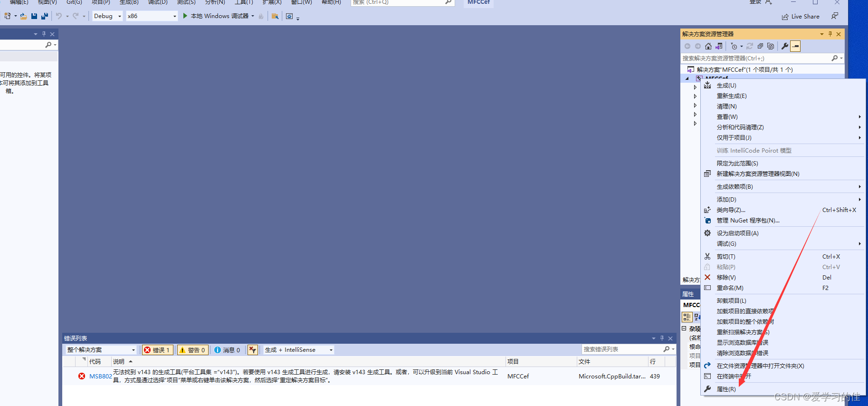Click the 搜索错误列表 search field
This screenshot has width=868, height=406.
tap(622, 349)
